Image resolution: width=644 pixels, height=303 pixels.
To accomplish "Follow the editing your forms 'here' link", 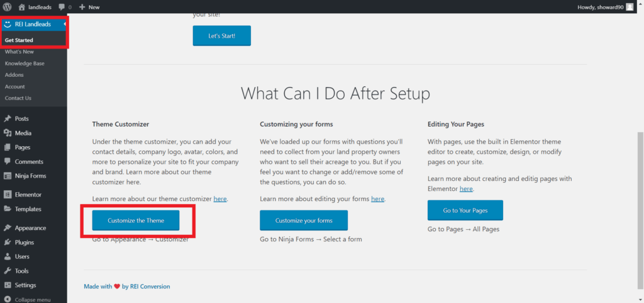I will pos(378,198).
